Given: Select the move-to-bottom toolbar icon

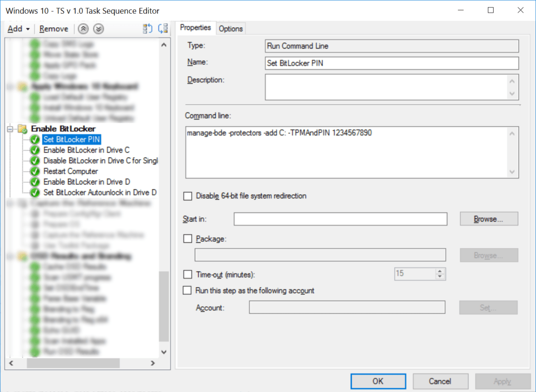Looking at the screenshot, I should 162,29.
